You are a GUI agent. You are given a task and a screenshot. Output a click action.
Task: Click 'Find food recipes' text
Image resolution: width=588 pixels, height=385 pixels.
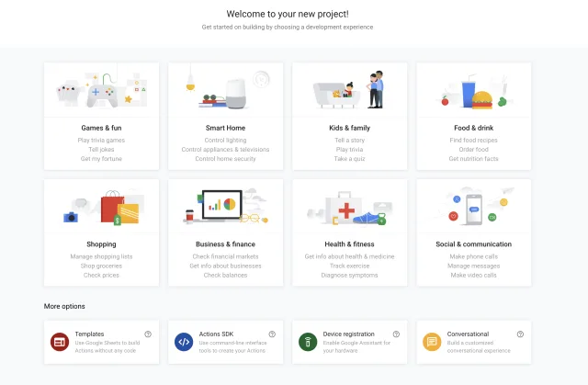click(x=474, y=141)
